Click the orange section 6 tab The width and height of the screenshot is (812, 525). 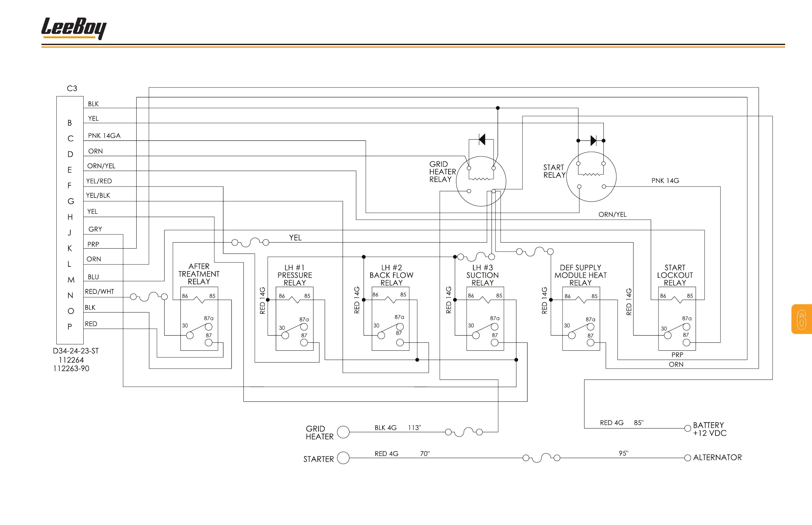tap(801, 319)
